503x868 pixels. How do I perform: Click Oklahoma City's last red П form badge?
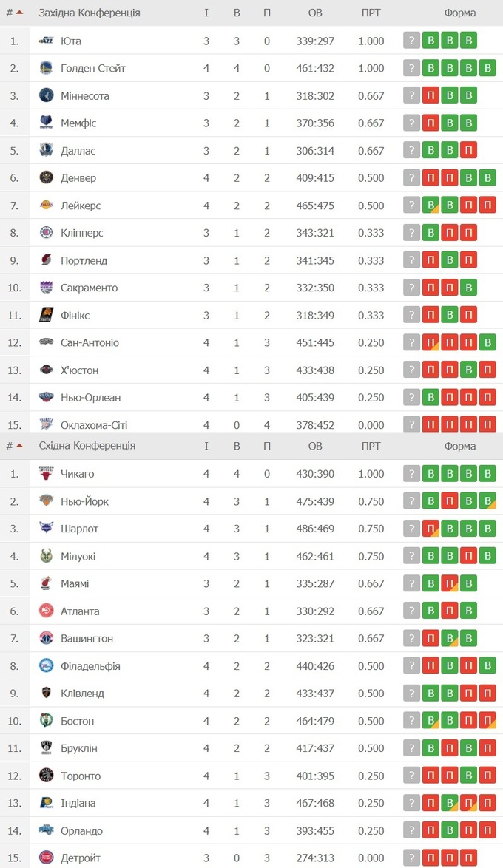487,424
